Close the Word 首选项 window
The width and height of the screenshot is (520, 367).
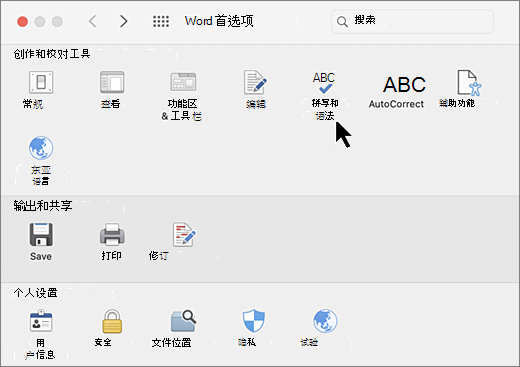click(23, 22)
